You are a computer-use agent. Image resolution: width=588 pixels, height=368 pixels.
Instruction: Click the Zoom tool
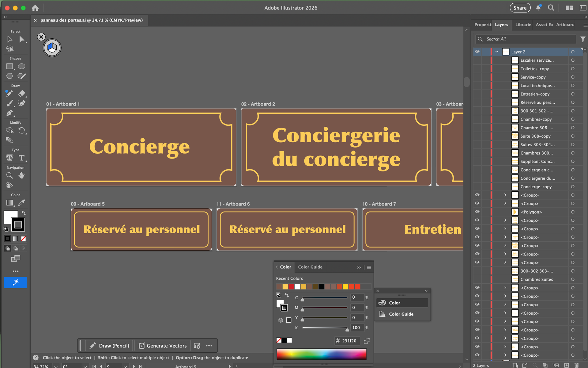[x=9, y=175]
